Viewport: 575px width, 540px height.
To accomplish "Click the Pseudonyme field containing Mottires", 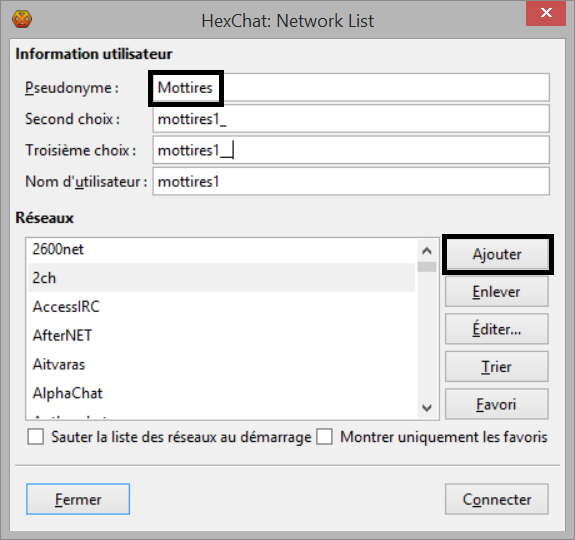I will 351,87.
